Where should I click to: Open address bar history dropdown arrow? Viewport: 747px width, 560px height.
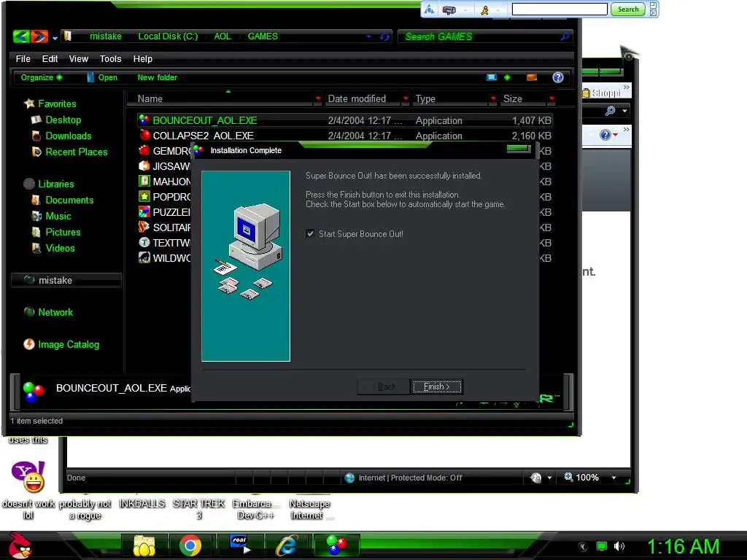pyautogui.click(x=368, y=36)
